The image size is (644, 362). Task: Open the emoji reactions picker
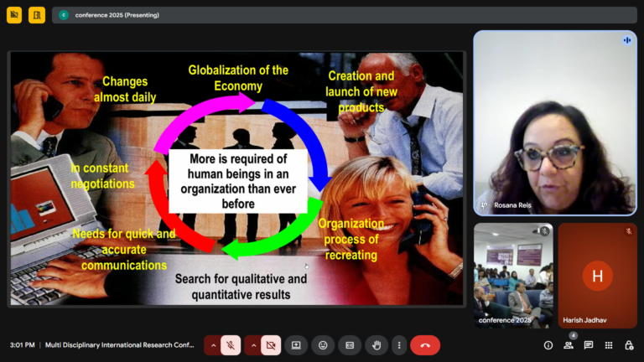pos(323,345)
